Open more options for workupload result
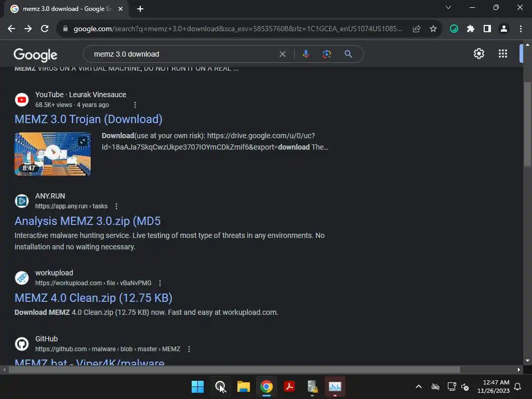 pyautogui.click(x=160, y=283)
